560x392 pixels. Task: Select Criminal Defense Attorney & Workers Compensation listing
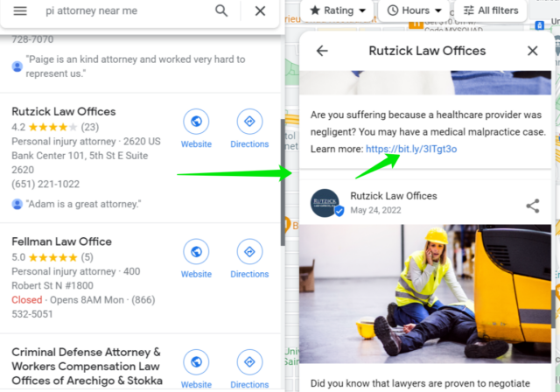[87, 367]
